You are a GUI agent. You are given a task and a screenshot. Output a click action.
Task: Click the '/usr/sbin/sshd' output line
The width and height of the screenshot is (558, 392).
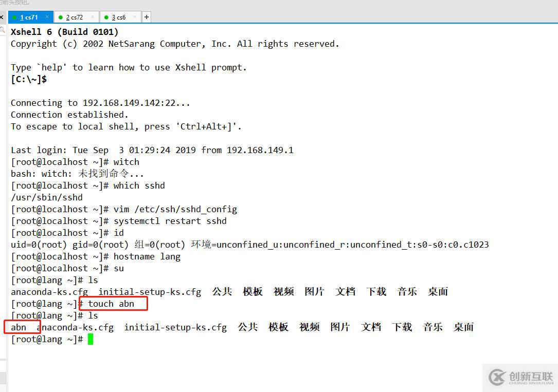pyautogui.click(x=47, y=197)
